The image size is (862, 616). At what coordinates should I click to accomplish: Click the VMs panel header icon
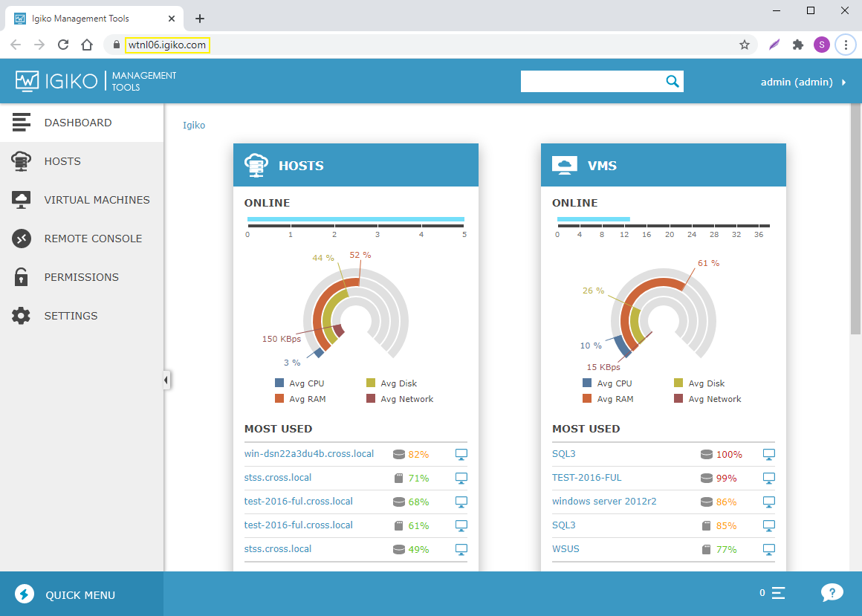(565, 165)
